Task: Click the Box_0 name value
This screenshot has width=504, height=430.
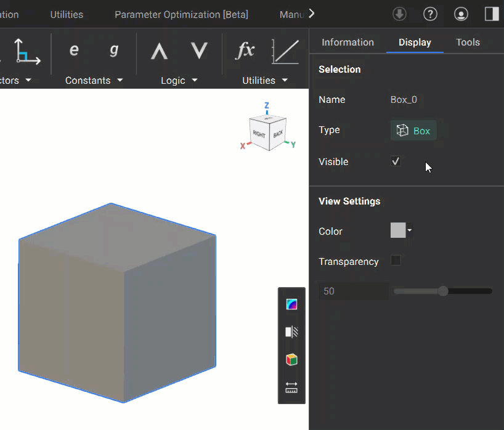Action: (x=404, y=100)
